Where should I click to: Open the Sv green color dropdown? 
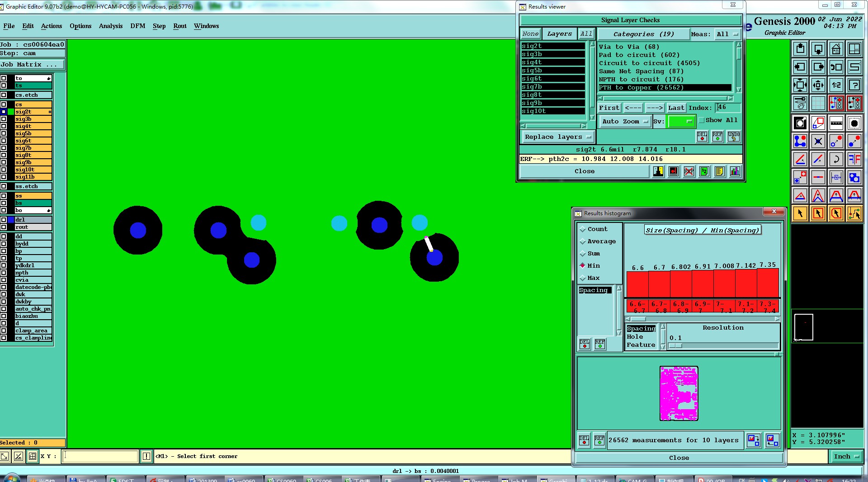(681, 121)
